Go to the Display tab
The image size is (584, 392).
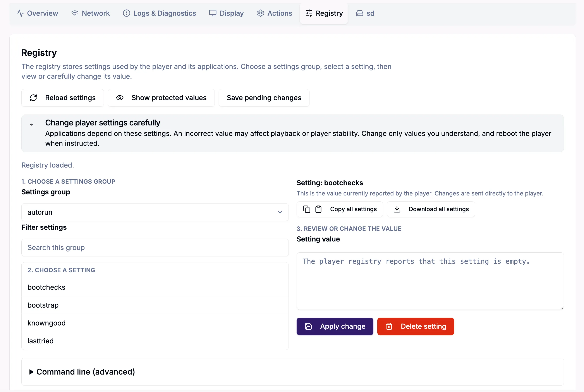tap(226, 13)
